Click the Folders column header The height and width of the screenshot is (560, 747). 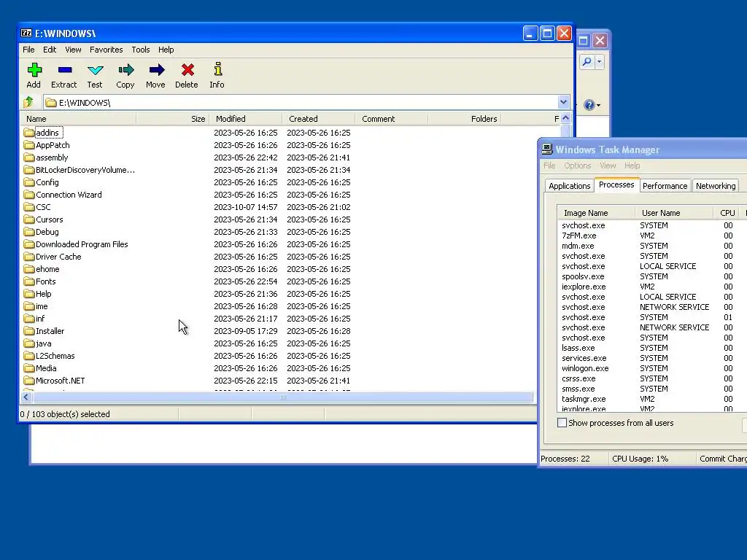pos(465,119)
